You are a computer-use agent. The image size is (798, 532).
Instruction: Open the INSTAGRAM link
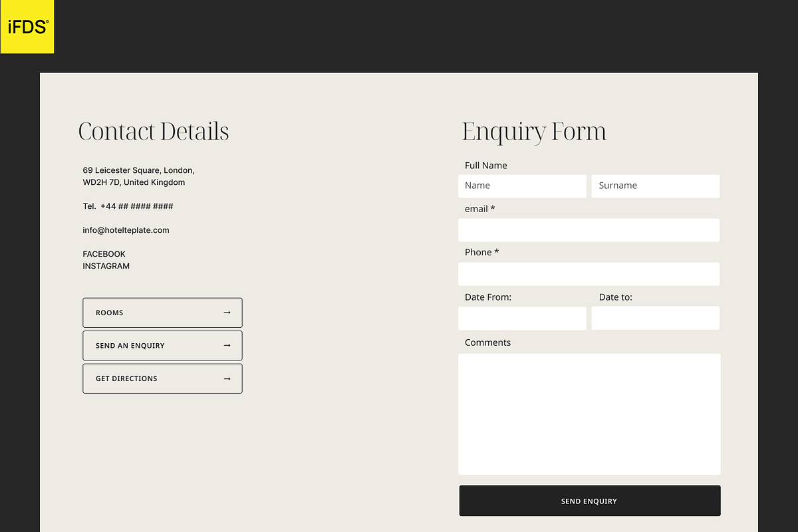[x=106, y=266]
